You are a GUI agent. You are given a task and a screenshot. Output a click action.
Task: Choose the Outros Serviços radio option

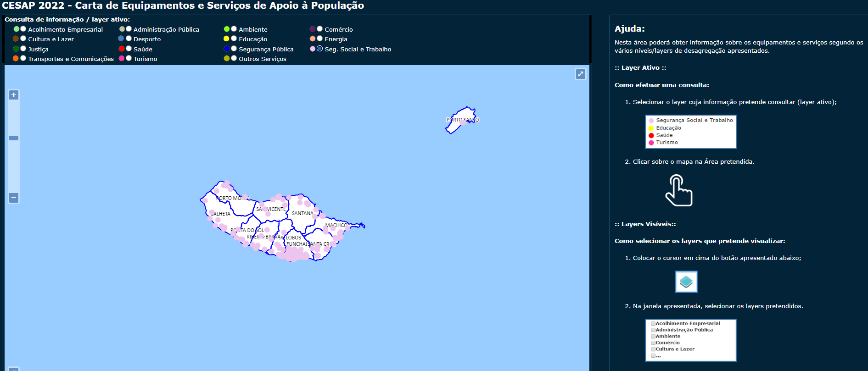[x=234, y=58]
